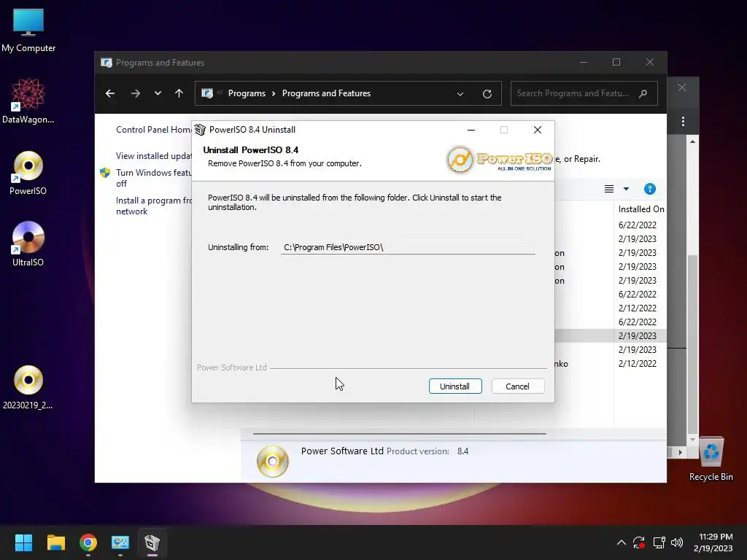747x560 pixels.
Task: Expand the address bar history dropdown
Action: (x=460, y=94)
